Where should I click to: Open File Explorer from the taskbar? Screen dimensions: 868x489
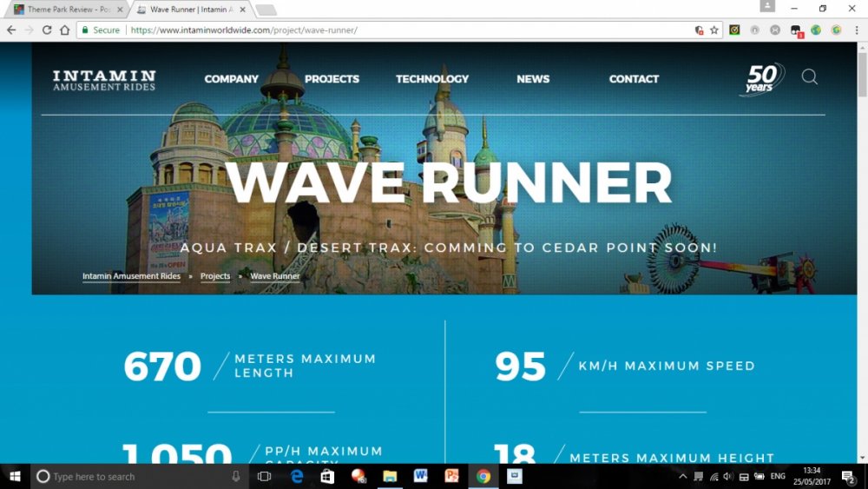point(390,476)
